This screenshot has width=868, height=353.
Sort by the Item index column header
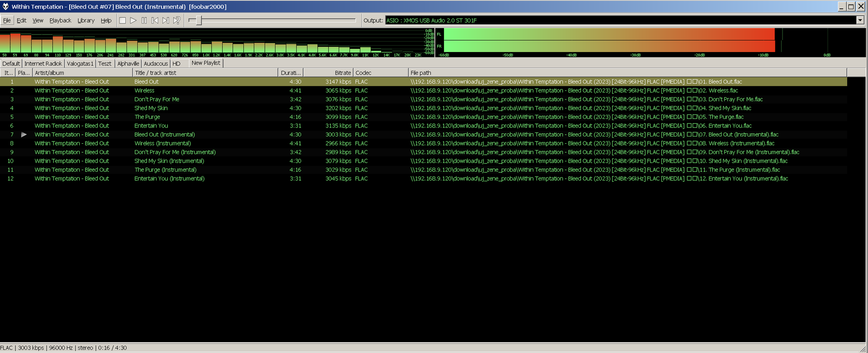(x=8, y=73)
